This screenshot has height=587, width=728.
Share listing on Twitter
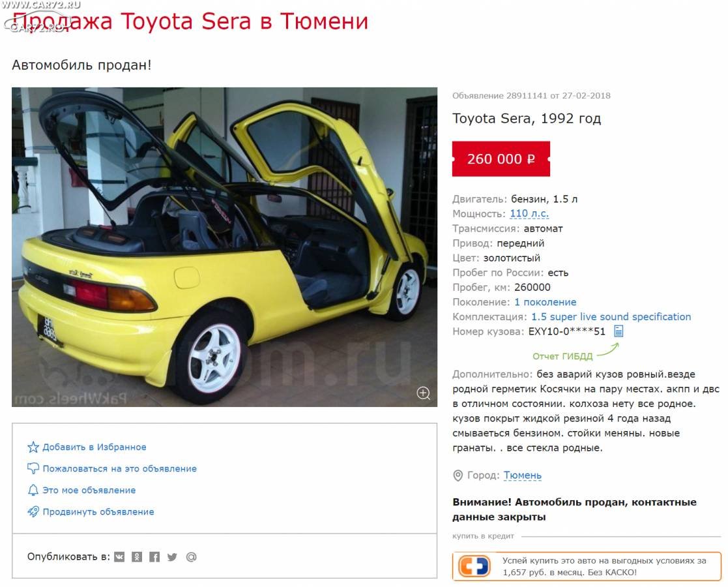tap(172, 557)
